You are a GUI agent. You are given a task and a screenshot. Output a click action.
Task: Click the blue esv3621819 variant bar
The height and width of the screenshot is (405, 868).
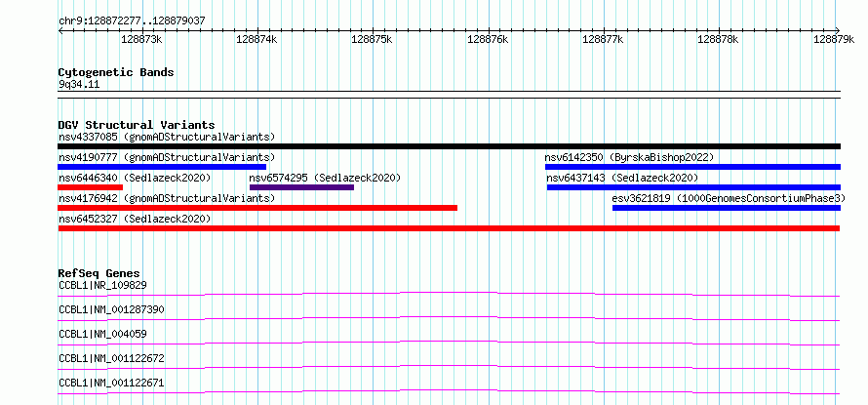coord(727,208)
